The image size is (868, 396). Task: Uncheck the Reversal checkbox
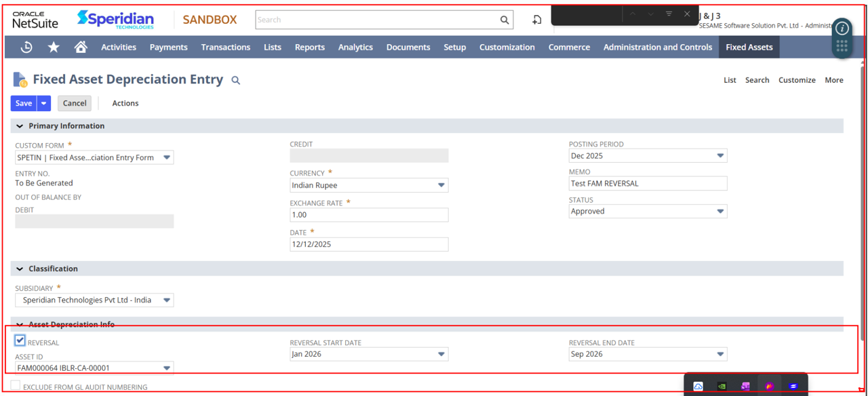[x=20, y=340]
